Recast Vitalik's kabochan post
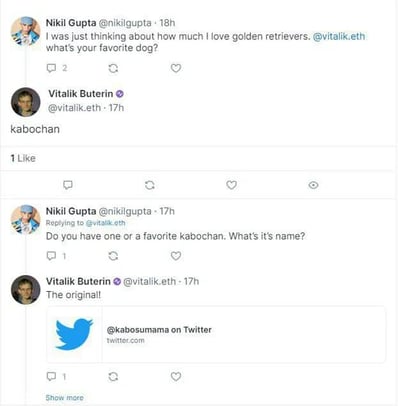 pyautogui.click(x=150, y=185)
